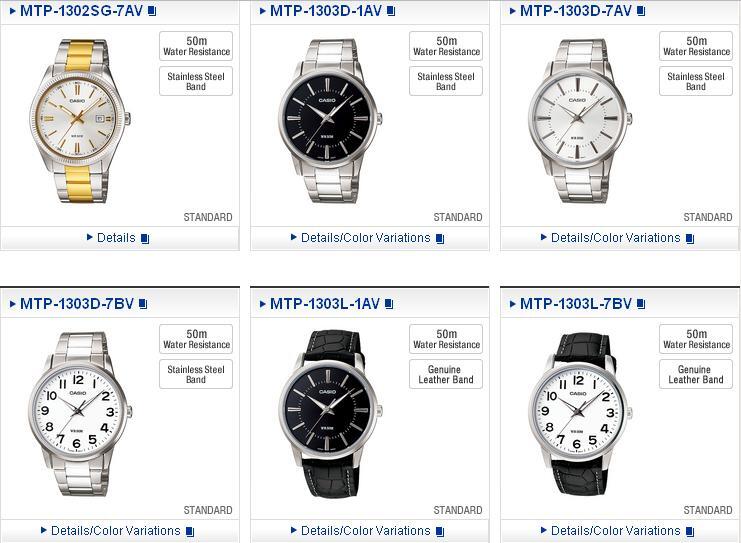The image size is (741, 543).
Task: Open Details/Color Variations for MTP-1303D-7BV
Action: (x=116, y=531)
